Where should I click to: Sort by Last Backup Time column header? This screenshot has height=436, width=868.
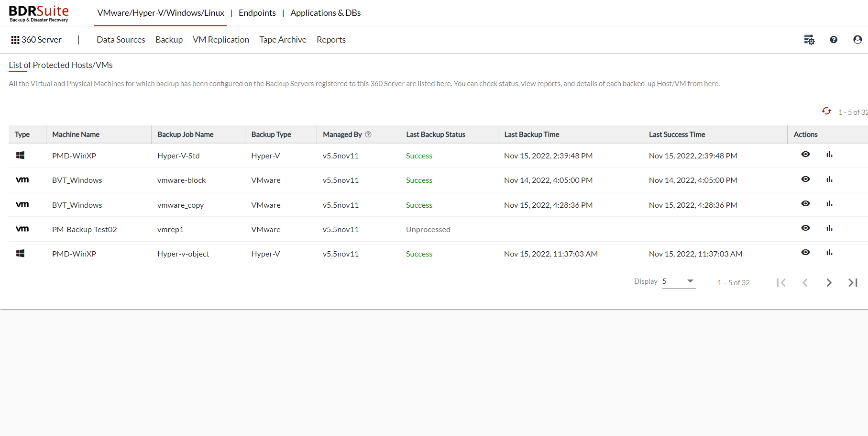coord(532,134)
